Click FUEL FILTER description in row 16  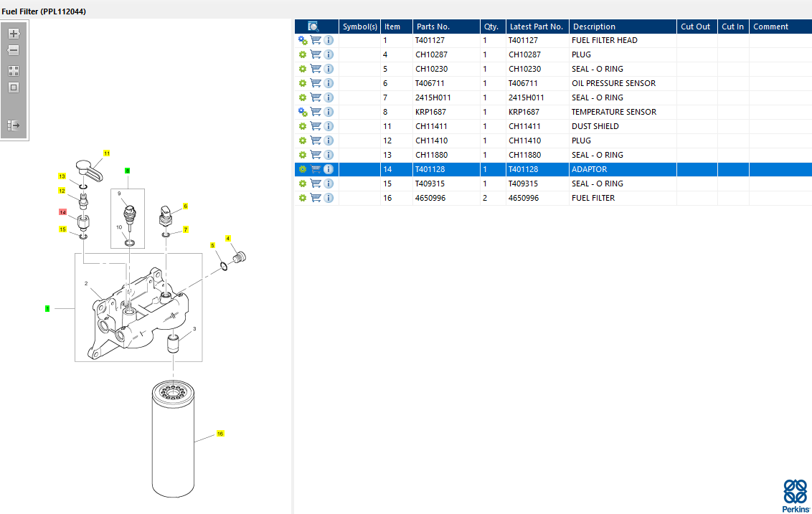[593, 198]
